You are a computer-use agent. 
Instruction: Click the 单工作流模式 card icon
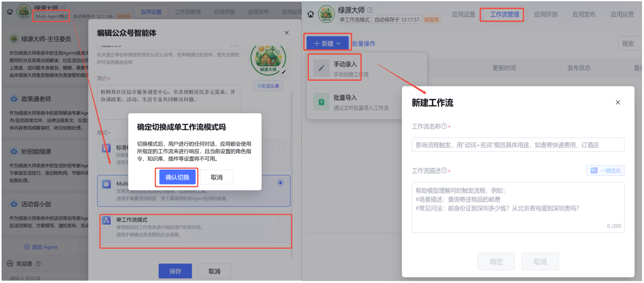[106, 220]
